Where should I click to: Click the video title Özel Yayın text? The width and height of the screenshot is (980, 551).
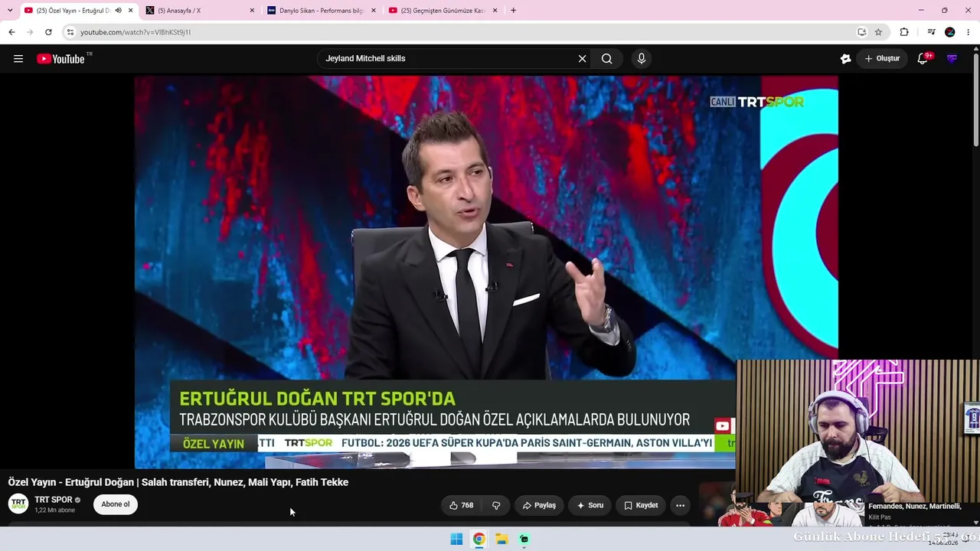(x=178, y=482)
